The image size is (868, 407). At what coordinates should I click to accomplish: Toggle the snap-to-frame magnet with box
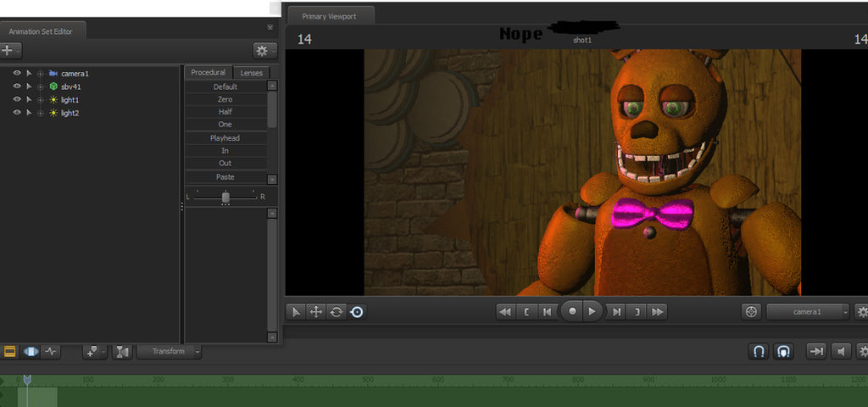click(783, 351)
